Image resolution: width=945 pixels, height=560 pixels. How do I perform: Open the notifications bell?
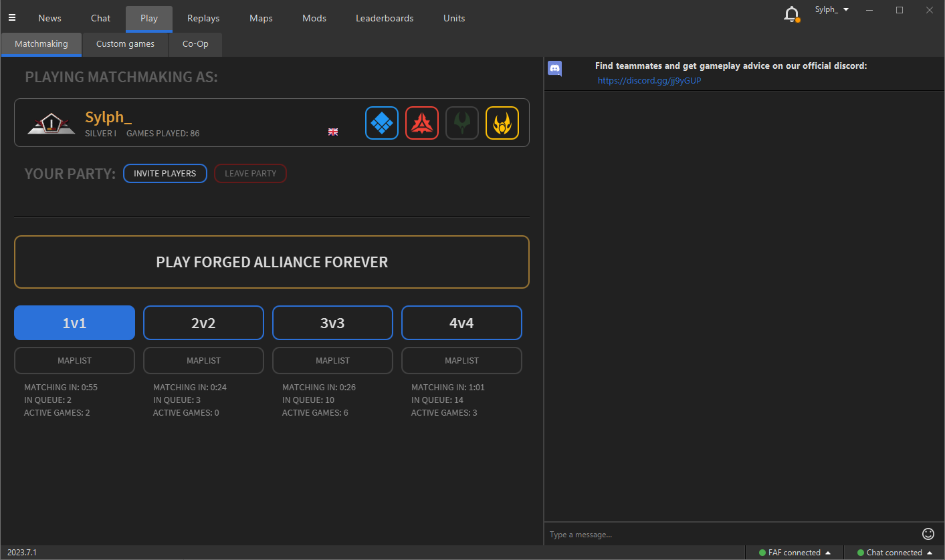pos(792,14)
